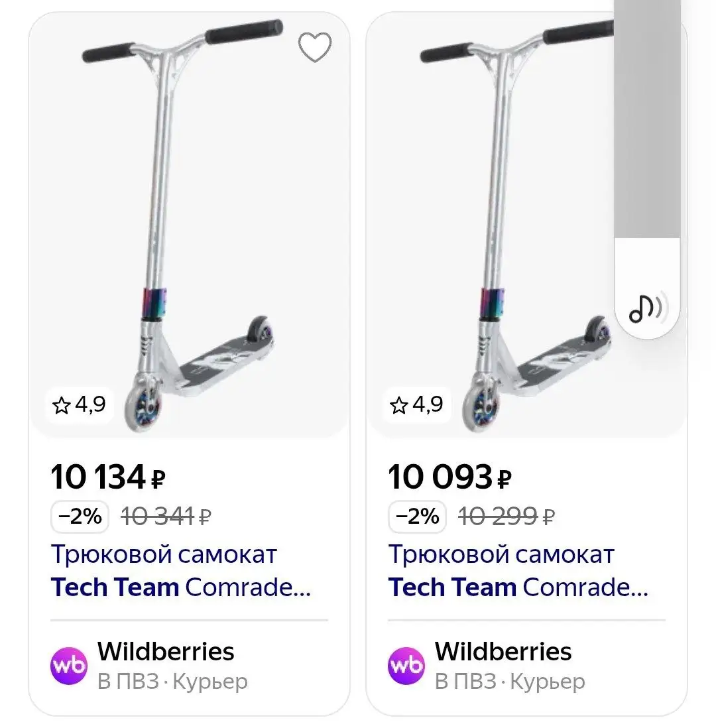Click the 10 093 ₽ price
Viewport: 716px width, 728px height.
(449, 477)
